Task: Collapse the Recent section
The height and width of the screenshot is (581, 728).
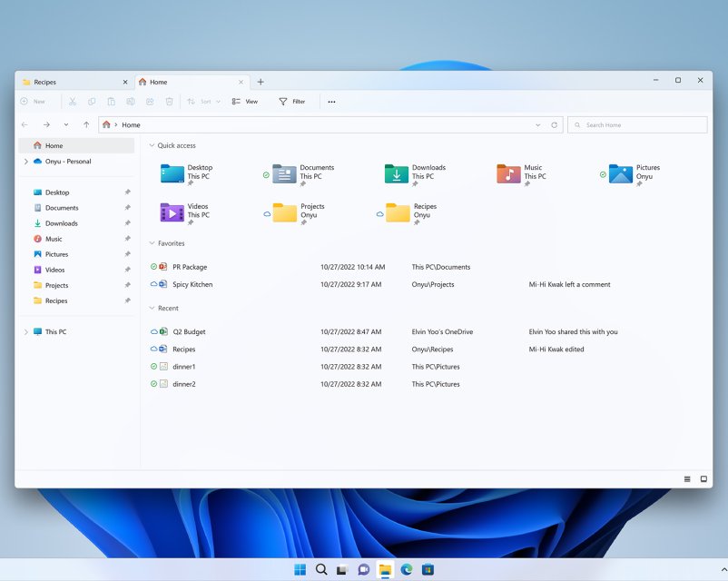Action: (152, 308)
